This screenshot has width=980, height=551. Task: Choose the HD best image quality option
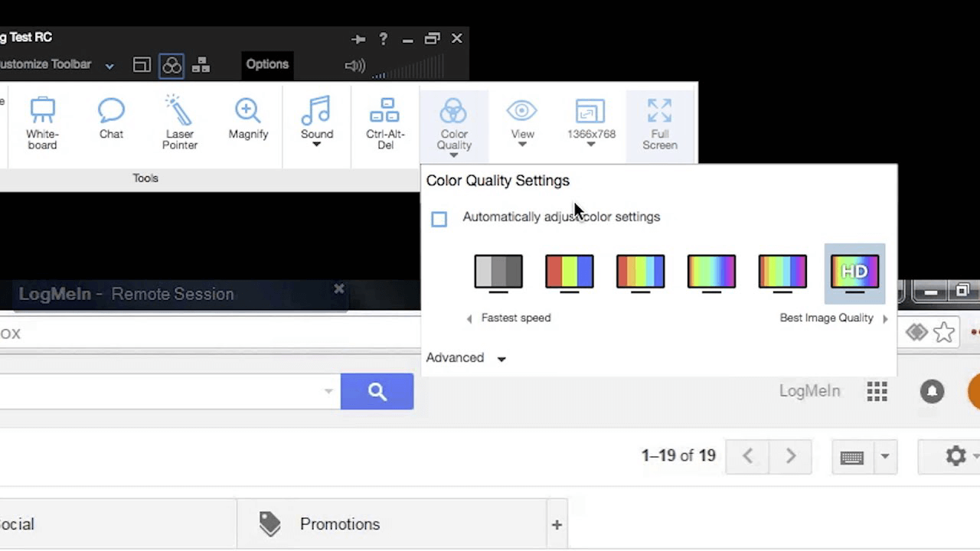coord(854,272)
